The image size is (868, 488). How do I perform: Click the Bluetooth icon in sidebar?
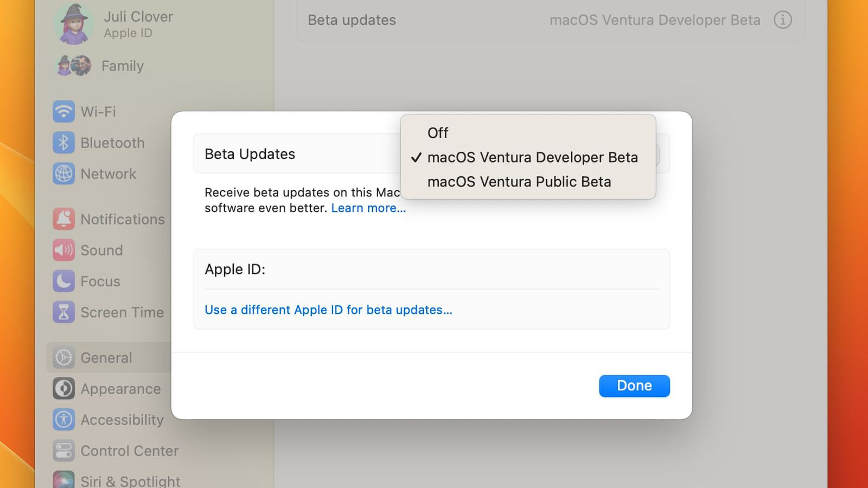point(63,143)
